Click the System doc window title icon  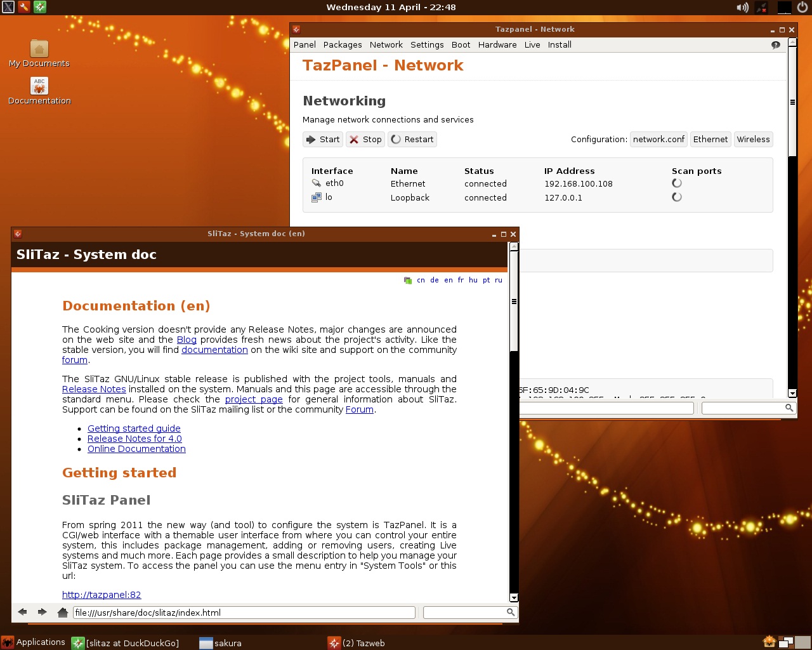[18, 234]
